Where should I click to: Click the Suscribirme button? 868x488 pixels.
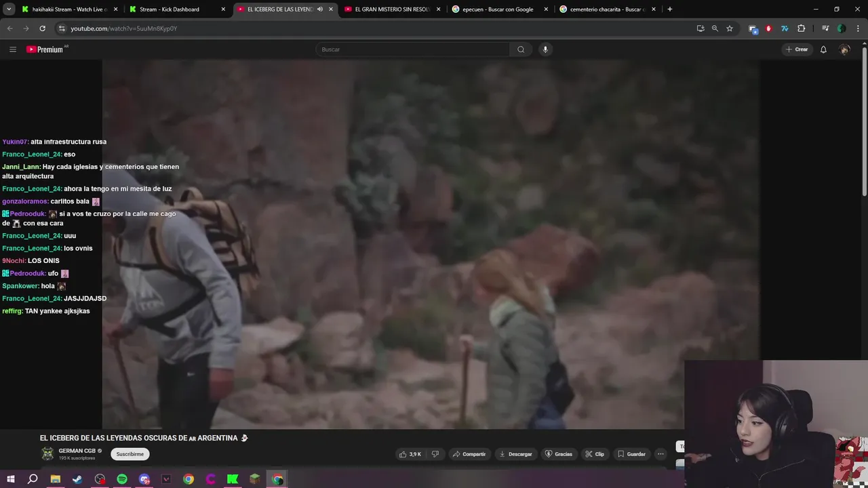[130, 454]
